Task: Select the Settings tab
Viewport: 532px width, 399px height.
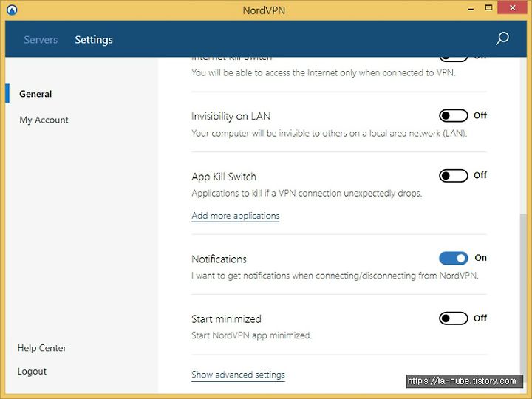Action: [94, 40]
